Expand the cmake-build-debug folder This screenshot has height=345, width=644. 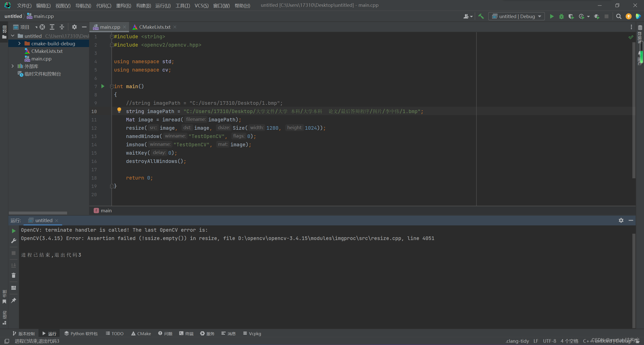coord(19,44)
